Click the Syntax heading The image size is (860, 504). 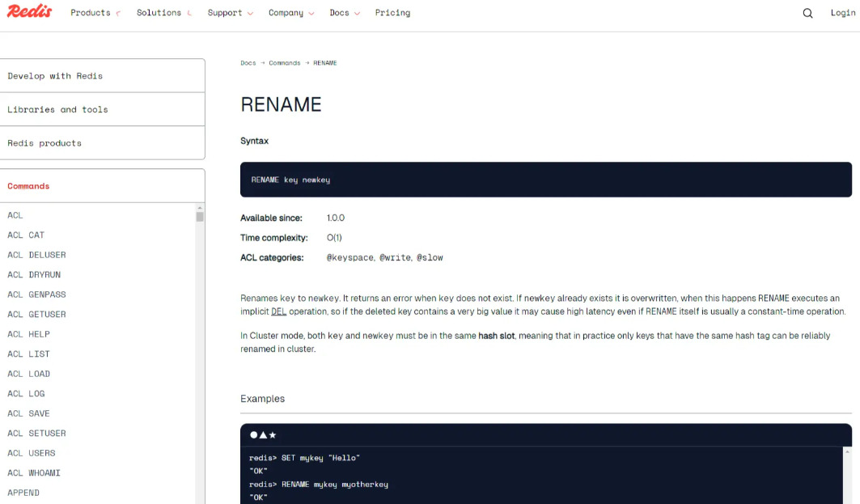(x=255, y=141)
